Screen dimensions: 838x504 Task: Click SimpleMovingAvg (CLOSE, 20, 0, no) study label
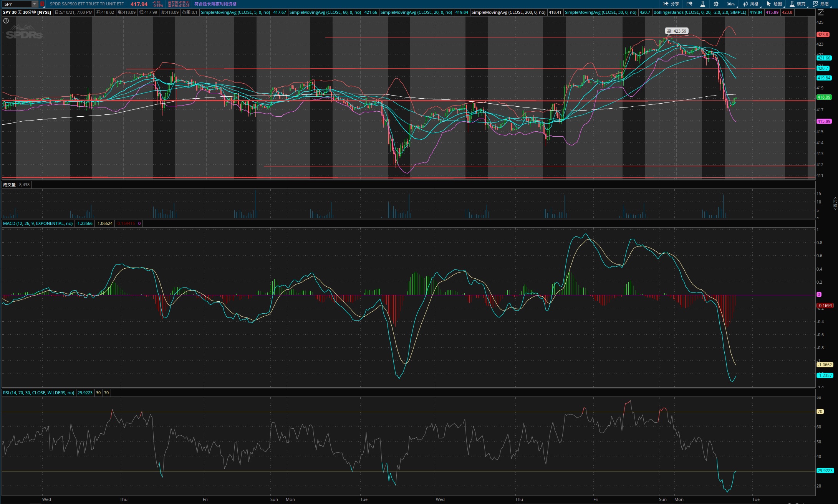(416, 12)
